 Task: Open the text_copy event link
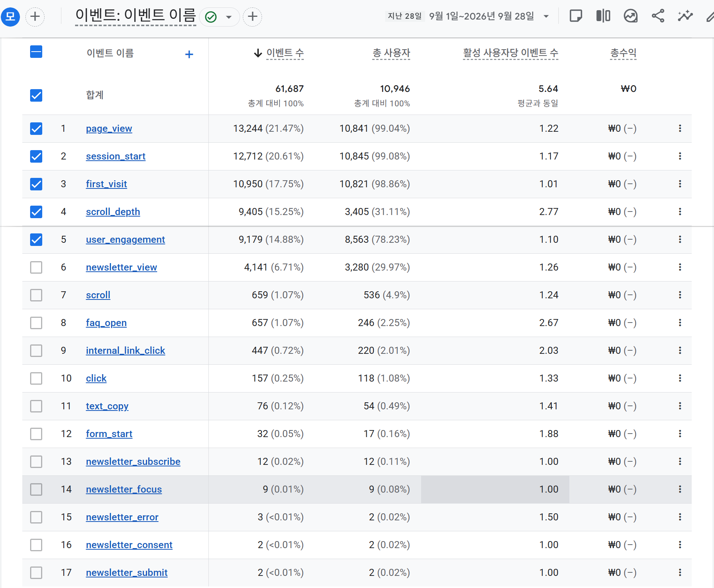tap(107, 406)
